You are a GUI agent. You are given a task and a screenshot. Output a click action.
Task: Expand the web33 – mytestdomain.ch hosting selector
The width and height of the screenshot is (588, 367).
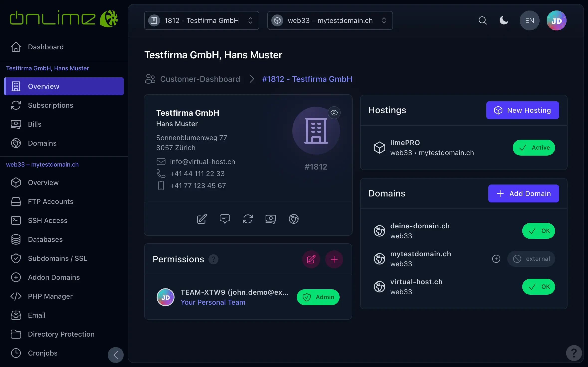pos(330,20)
